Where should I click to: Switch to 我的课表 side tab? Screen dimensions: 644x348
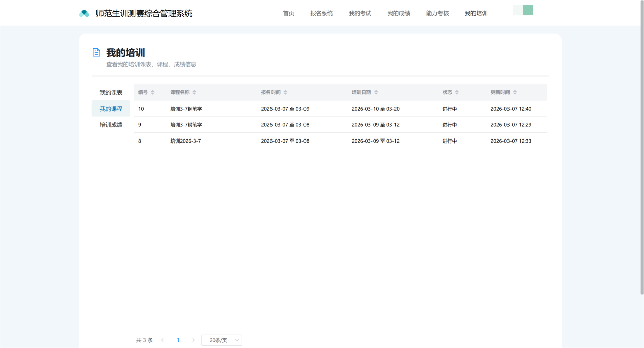coord(111,93)
